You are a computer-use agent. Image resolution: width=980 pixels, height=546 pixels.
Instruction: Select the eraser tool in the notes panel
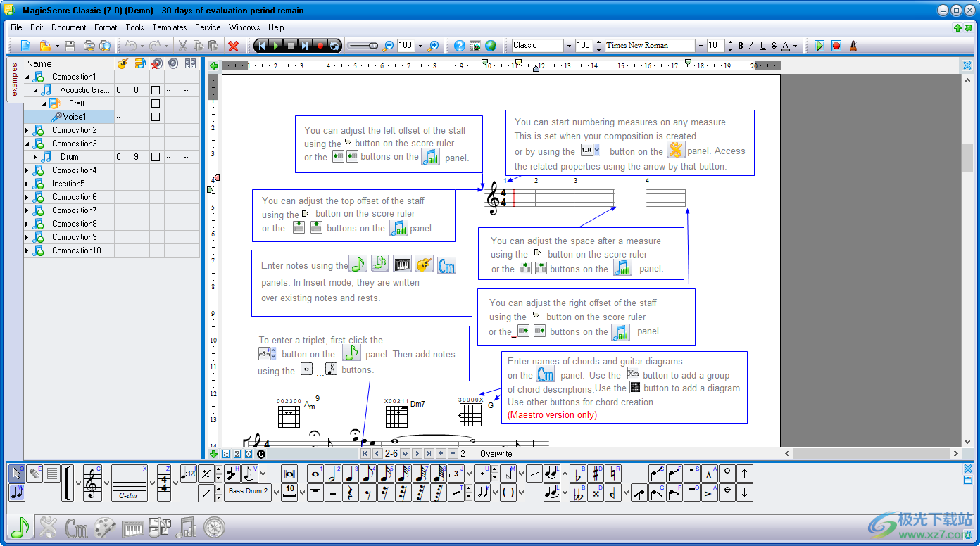[34, 474]
